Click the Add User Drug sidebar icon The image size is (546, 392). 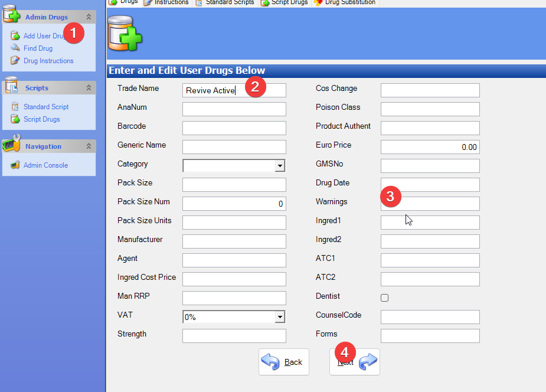(15, 35)
